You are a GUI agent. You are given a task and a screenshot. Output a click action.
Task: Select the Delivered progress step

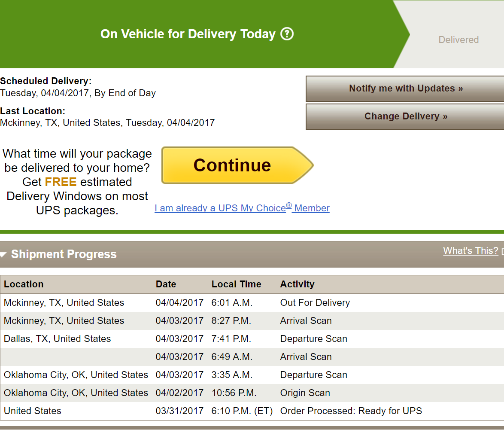[458, 40]
